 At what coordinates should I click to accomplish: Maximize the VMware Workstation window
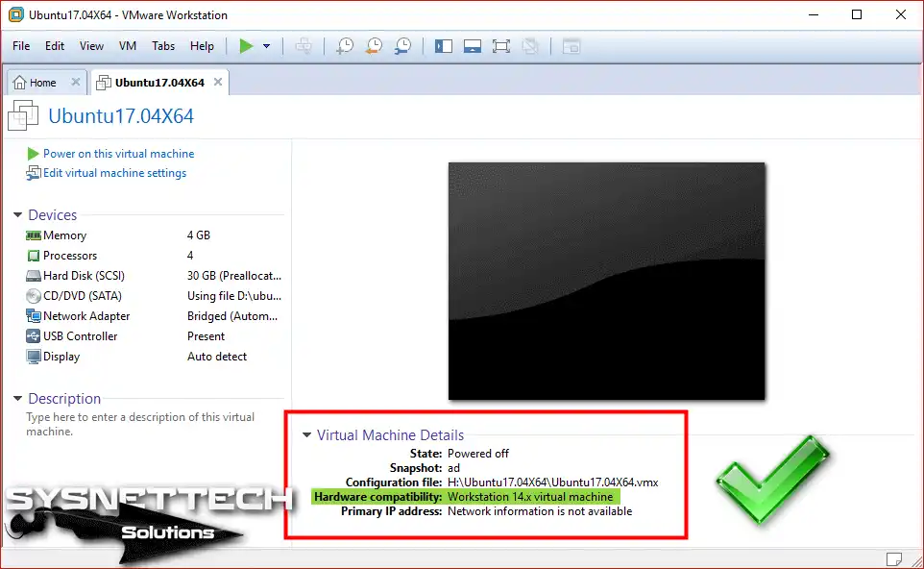(857, 14)
